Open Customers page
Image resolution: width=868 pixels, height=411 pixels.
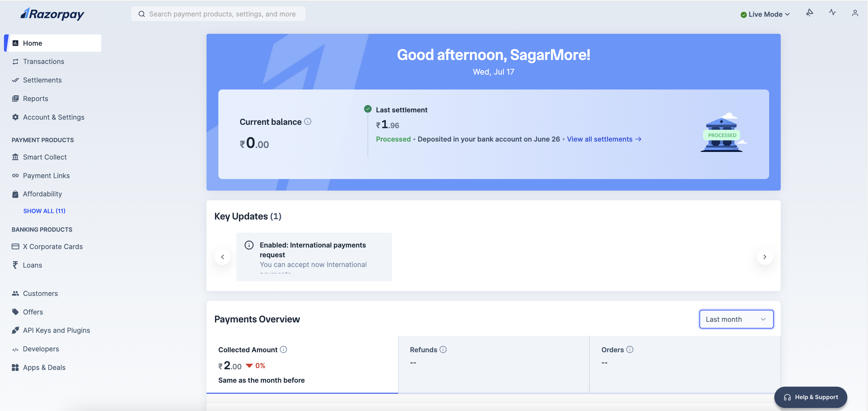point(40,293)
